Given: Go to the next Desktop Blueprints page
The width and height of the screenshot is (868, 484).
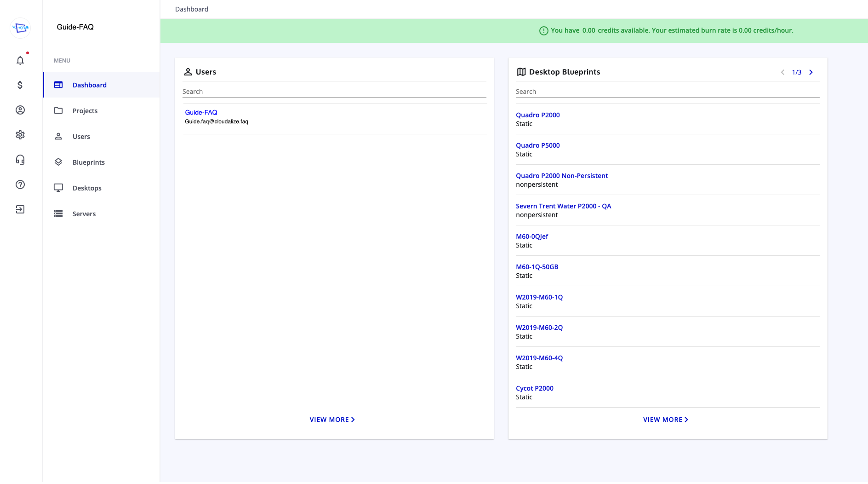Looking at the screenshot, I should click(x=811, y=72).
